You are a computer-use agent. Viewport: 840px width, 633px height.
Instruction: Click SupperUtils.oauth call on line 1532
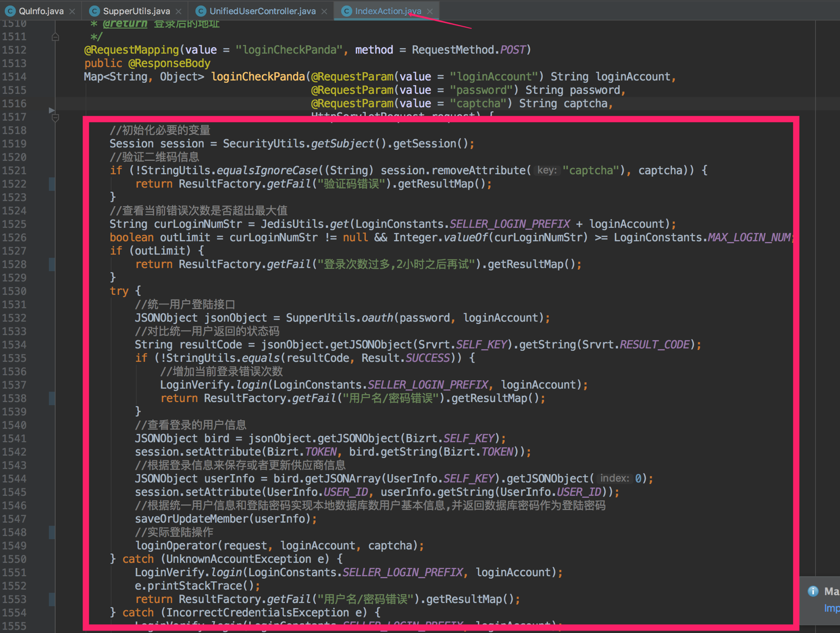pos(340,318)
